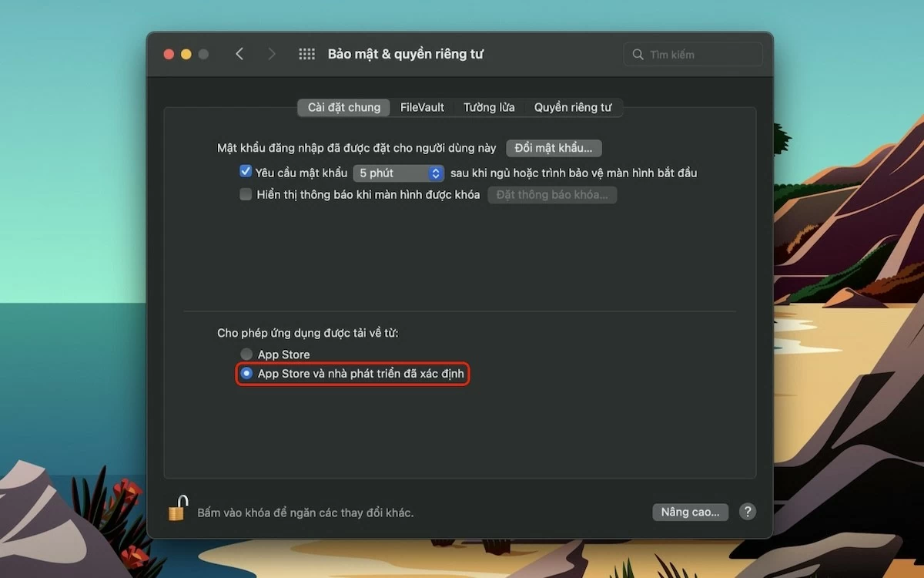Toggle the Yêu cầu mật khẩu checkbox
This screenshot has height=578, width=924.
point(245,173)
